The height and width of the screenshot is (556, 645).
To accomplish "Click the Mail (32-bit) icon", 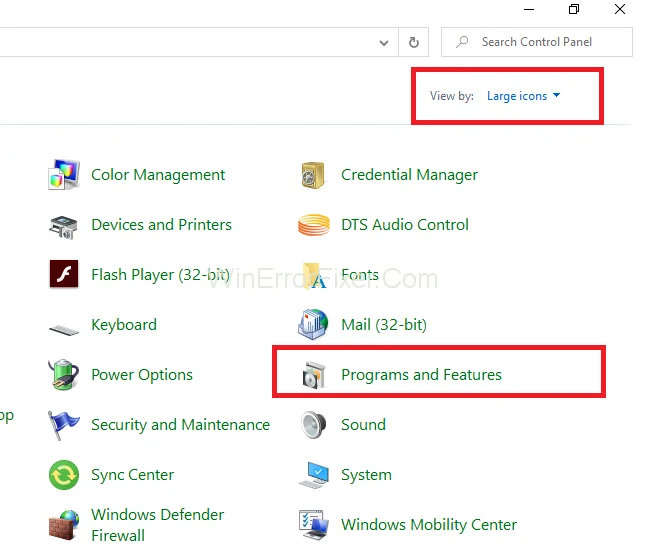I will click(313, 324).
